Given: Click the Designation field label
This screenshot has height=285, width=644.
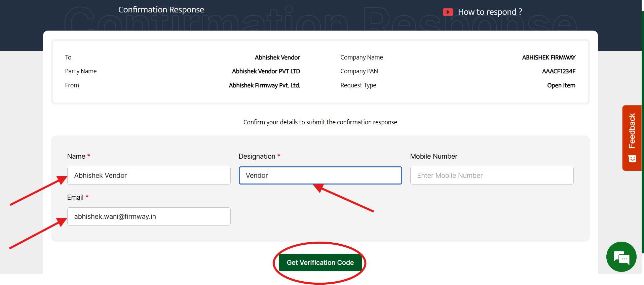Looking at the screenshot, I should click(x=257, y=156).
